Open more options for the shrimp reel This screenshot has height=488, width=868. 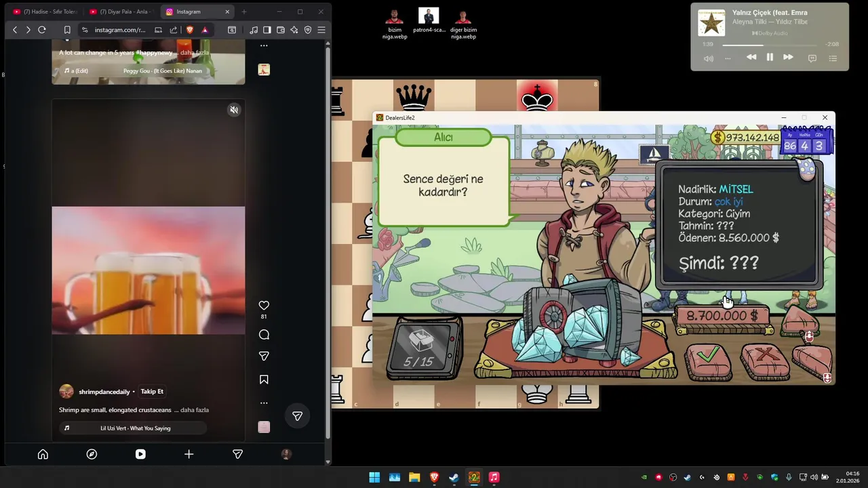coord(264,403)
